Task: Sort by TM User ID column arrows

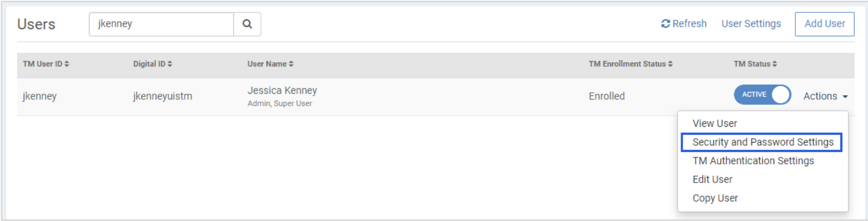Action: tap(67, 64)
